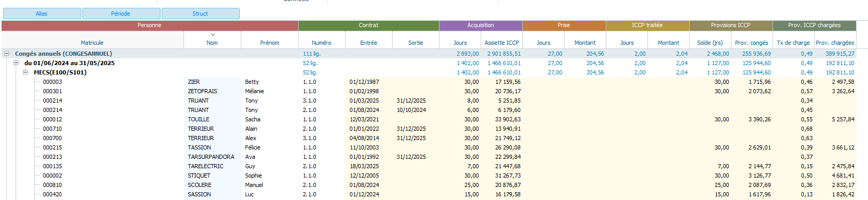Click the Alias grouping button

click(42, 14)
